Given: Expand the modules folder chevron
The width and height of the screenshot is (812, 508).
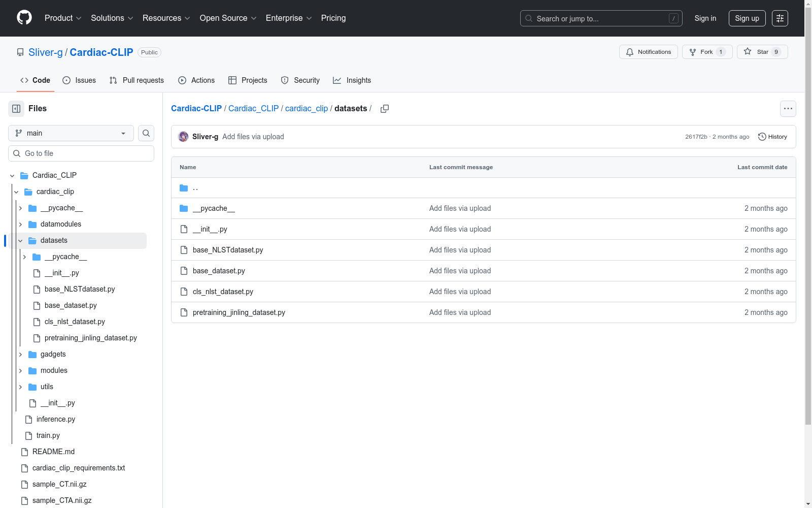Looking at the screenshot, I should 20,370.
